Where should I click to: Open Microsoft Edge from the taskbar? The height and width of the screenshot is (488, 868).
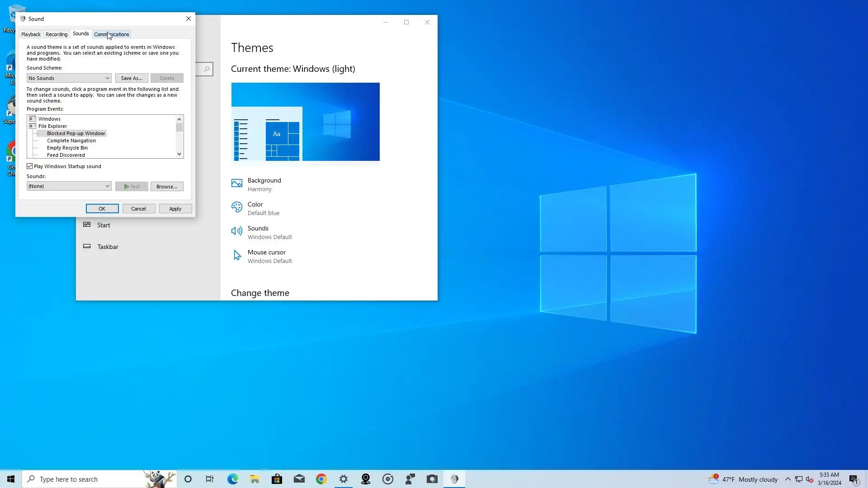(232, 479)
